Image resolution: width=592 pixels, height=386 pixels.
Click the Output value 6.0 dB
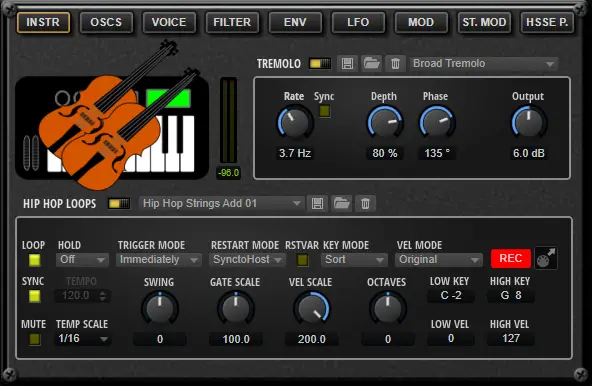click(529, 153)
